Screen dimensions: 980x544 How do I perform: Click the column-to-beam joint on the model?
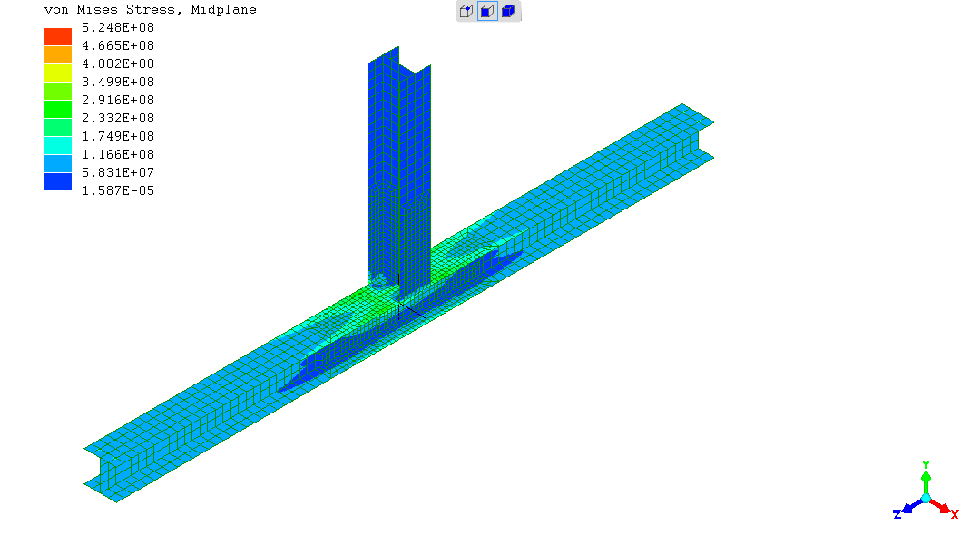399,292
